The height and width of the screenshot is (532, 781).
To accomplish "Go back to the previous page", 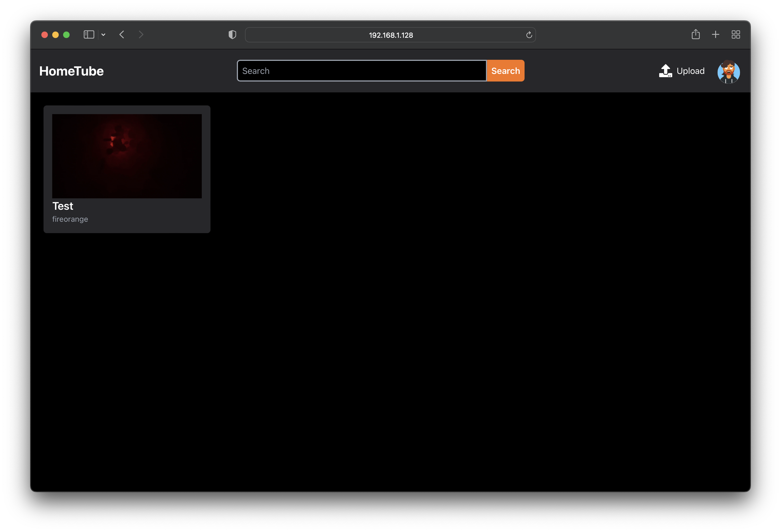I will click(x=122, y=35).
